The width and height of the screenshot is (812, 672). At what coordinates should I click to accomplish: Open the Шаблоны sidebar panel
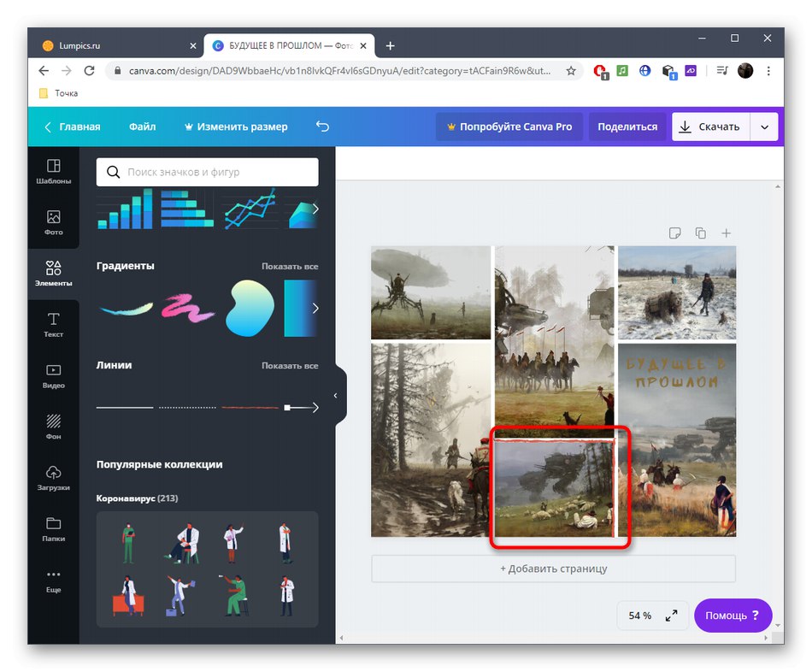[x=53, y=172]
